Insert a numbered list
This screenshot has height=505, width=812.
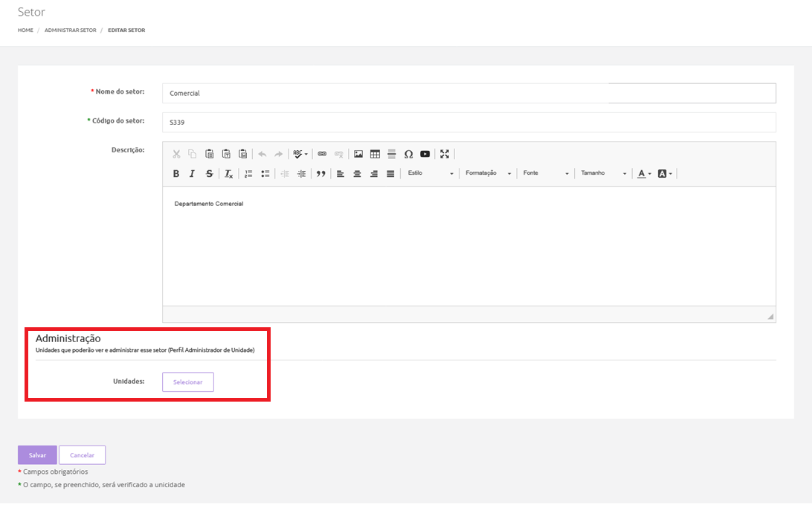(248, 173)
